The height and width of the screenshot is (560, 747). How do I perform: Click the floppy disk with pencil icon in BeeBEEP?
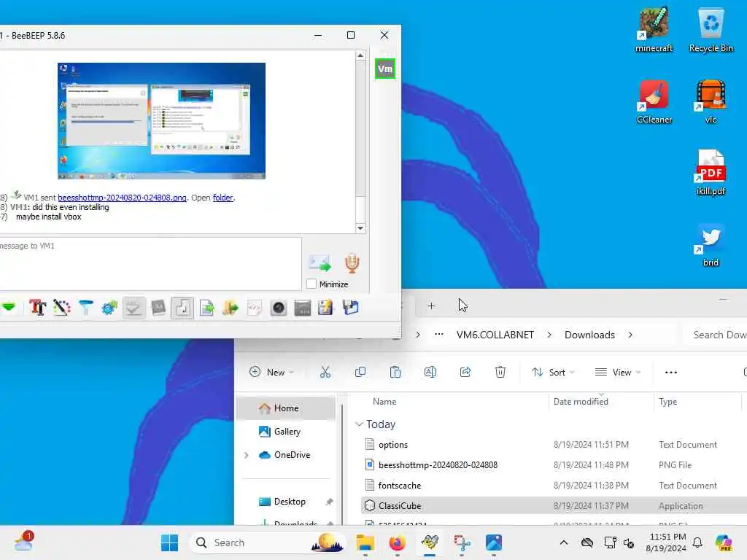pos(326,308)
